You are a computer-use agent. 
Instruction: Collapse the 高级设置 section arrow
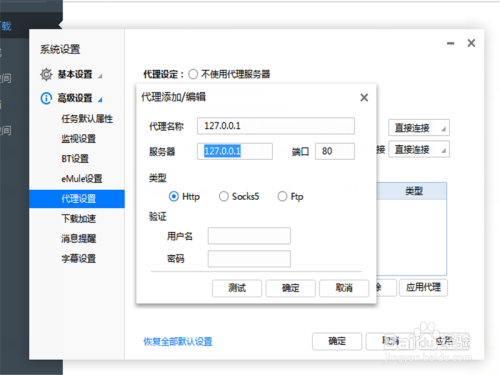100,100
